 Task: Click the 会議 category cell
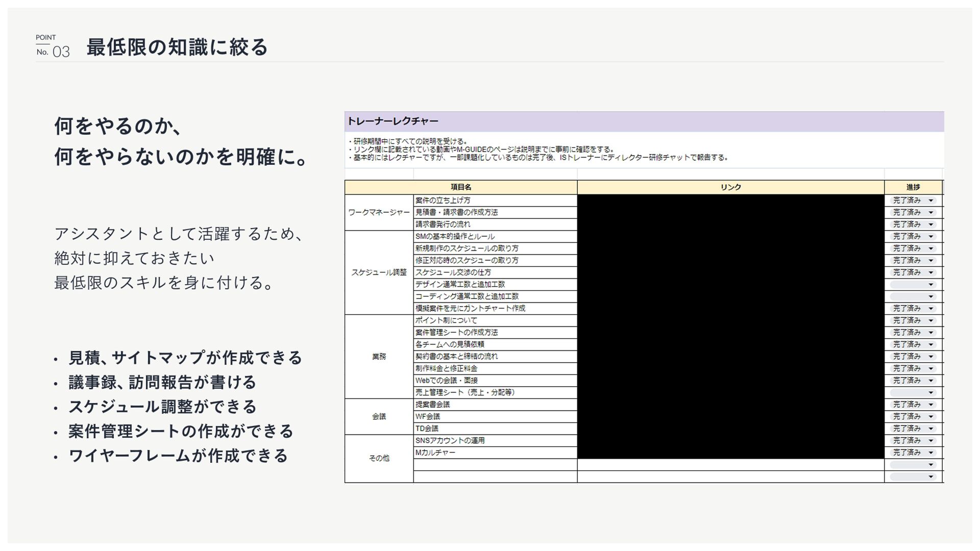coord(379,416)
